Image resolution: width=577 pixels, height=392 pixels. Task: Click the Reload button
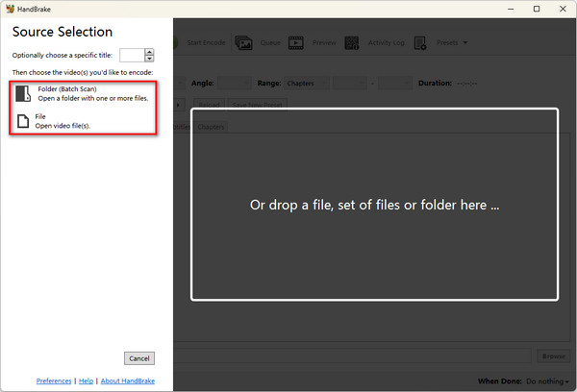tap(209, 105)
